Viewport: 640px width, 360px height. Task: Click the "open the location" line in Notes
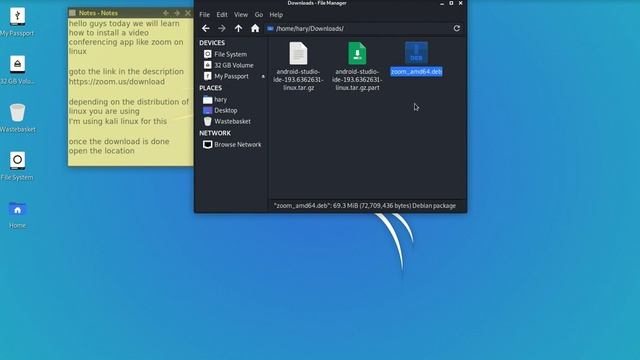[x=102, y=151]
